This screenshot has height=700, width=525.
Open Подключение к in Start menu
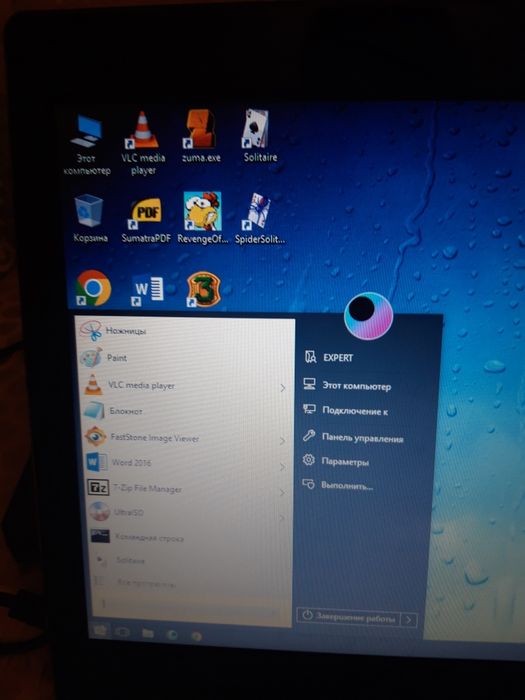[x=345, y=410]
